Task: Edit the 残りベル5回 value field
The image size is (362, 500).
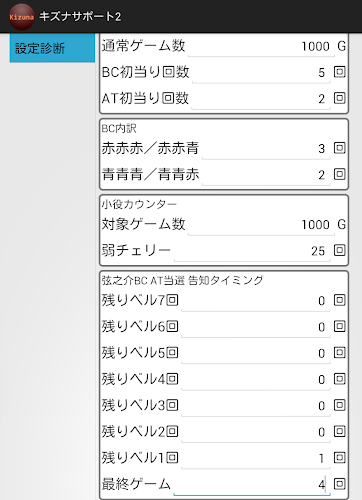Action: coord(256,353)
